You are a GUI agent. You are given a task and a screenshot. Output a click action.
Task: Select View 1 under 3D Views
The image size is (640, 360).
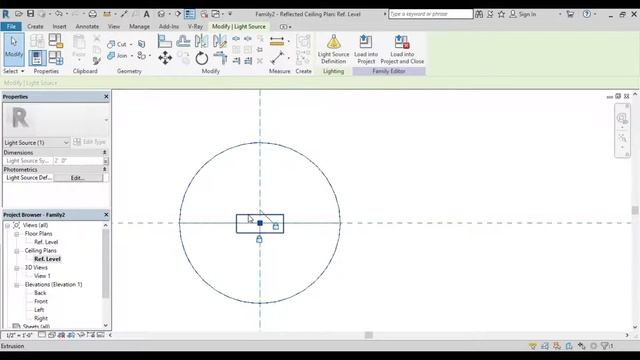(42, 276)
